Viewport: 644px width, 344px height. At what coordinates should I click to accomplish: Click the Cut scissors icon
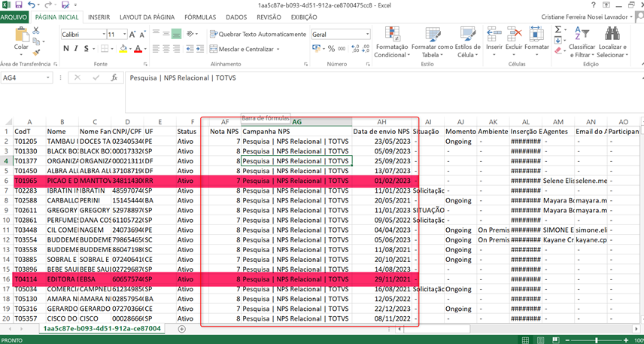pos(36,30)
